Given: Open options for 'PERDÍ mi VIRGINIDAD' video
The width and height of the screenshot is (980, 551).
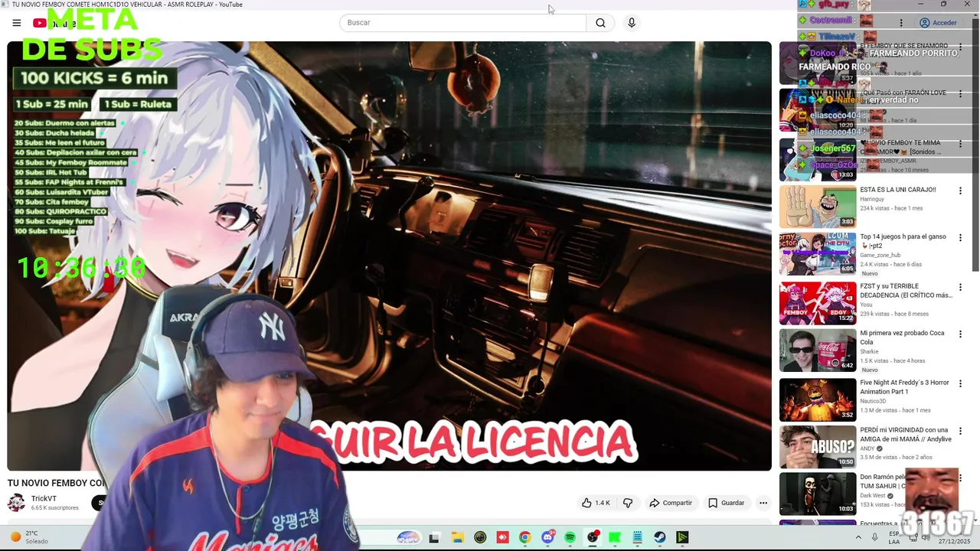Looking at the screenshot, I should tap(960, 431).
